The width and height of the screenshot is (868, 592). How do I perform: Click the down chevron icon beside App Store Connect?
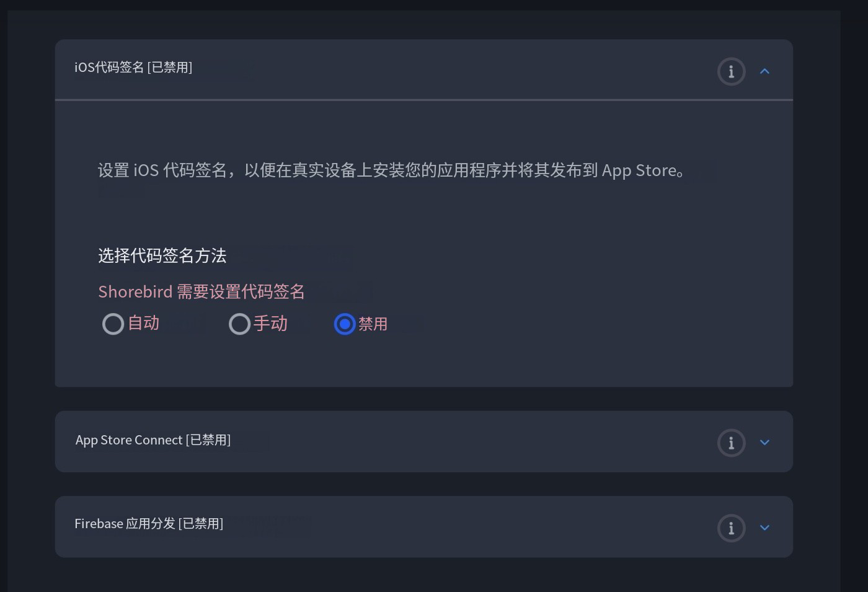click(764, 443)
